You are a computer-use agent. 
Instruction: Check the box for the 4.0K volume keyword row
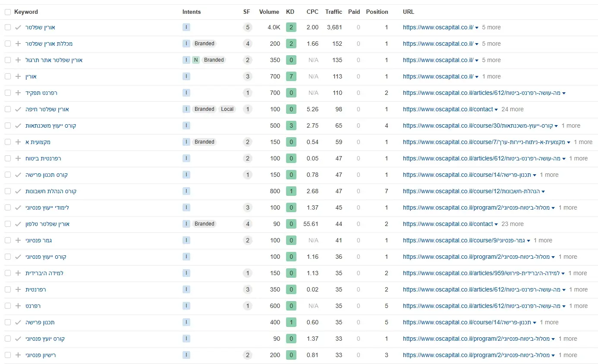[x=8, y=27]
